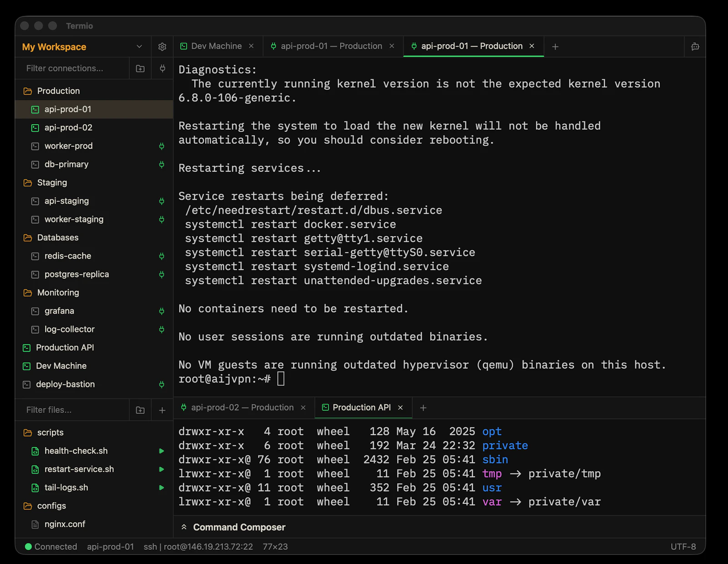The image size is (728, 564).
Task: Collapse the Databases folder
Action: tap(94, 238)
